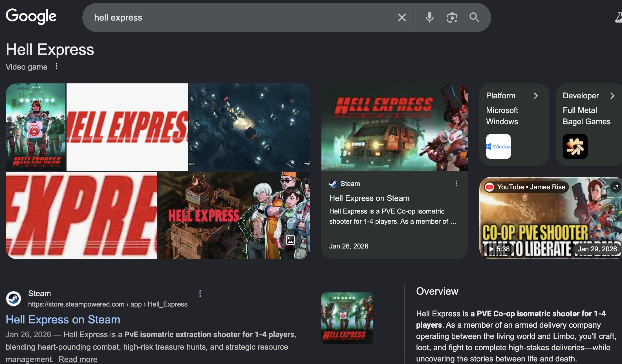The width and height of the screenshot is (622, 364).
Task: Open Hell Express on Steam result link
Action: (x=63, y=319)
